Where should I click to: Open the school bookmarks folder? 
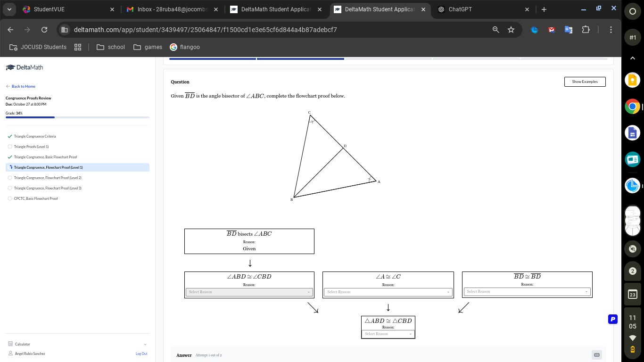coord(111,47)
